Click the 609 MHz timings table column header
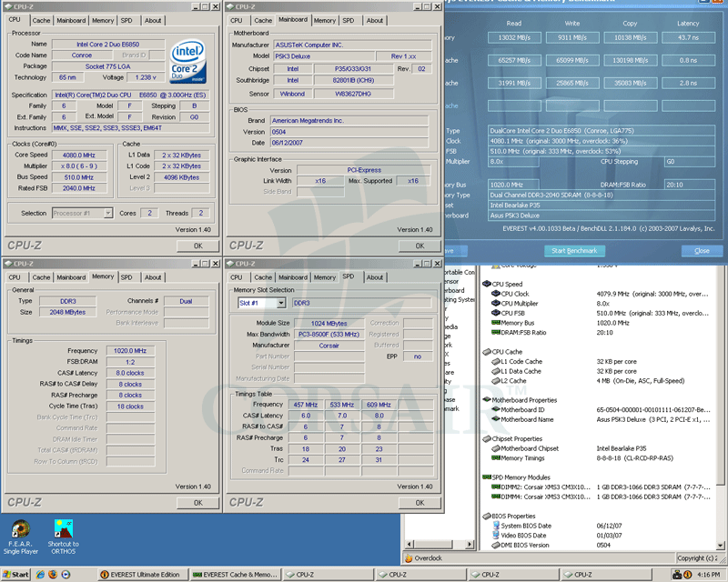This screenshot has height=582, width=728. [379, 405]
